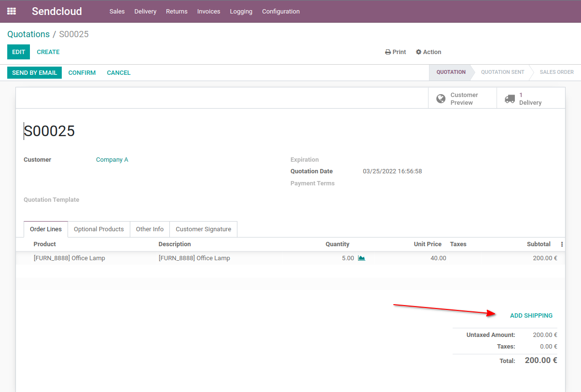The image size is (581, 392).
Task: Open the Print dropdown
Action: coord(395,52)
